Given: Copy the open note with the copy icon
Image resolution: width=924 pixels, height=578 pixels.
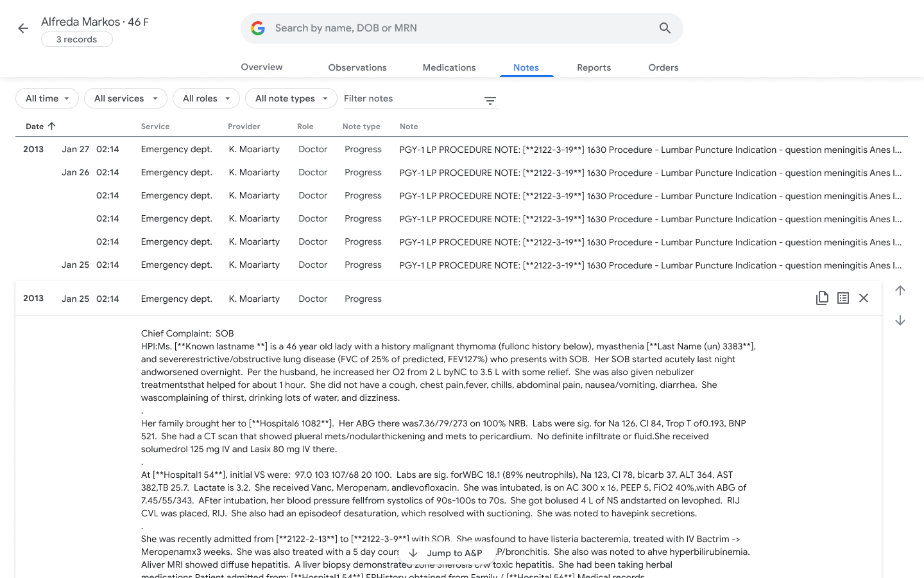Looking at the screenshot, I should click(x=822, y=298).
